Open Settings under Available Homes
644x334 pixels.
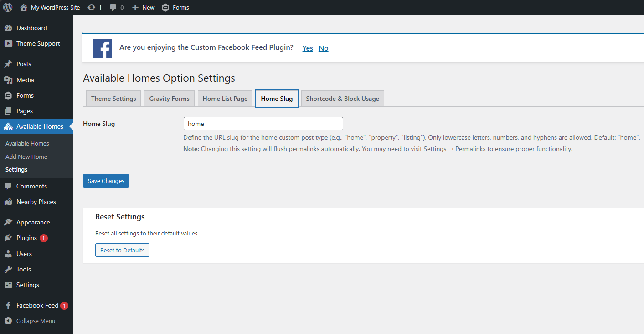(16, 169)
